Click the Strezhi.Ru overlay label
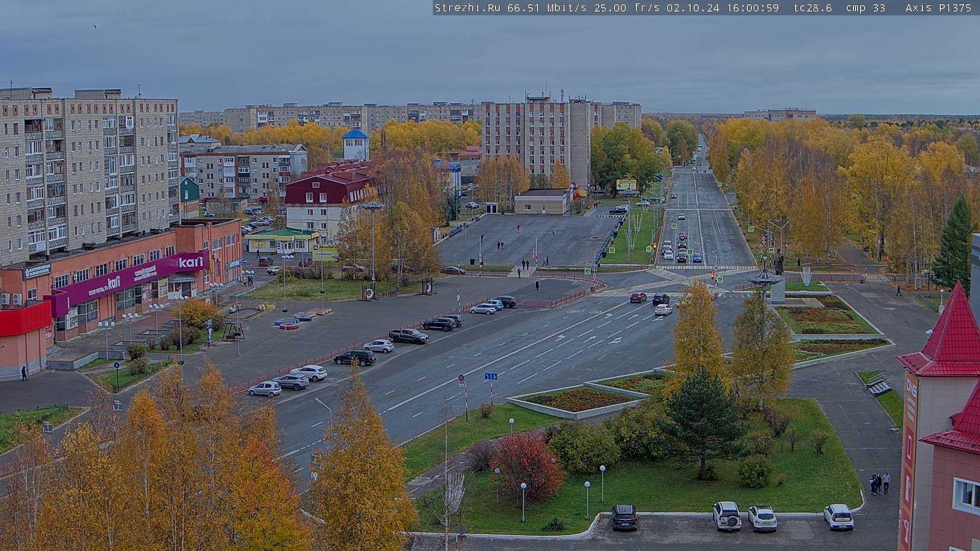Viewport: 980px width, 551px height. pos(467,8)
